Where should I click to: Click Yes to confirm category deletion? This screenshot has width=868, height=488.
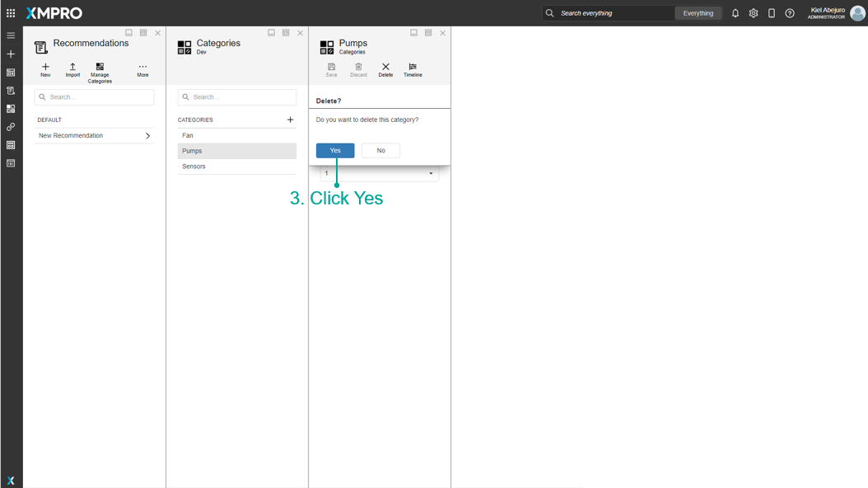click(335, 151)
